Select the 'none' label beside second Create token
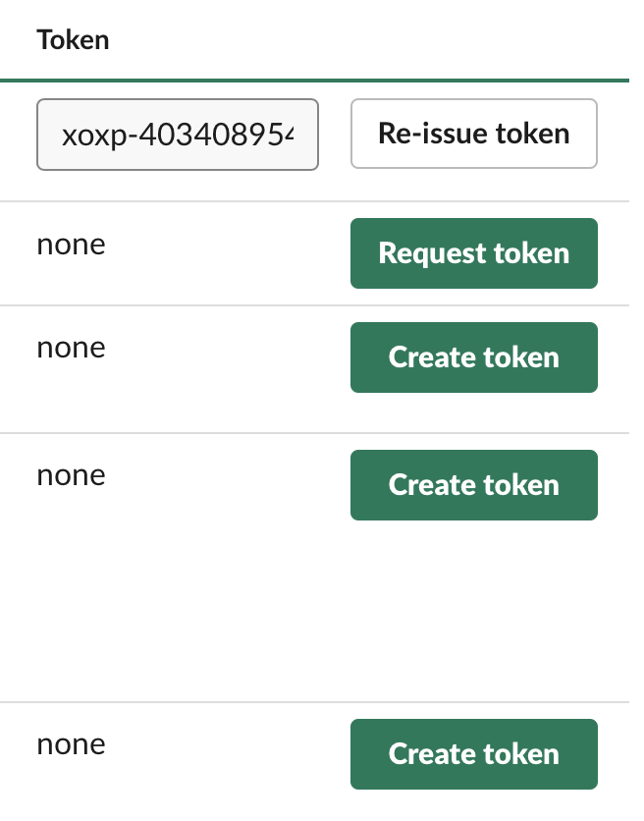Screen dimensions: 644x821 [x=72, y=476]
